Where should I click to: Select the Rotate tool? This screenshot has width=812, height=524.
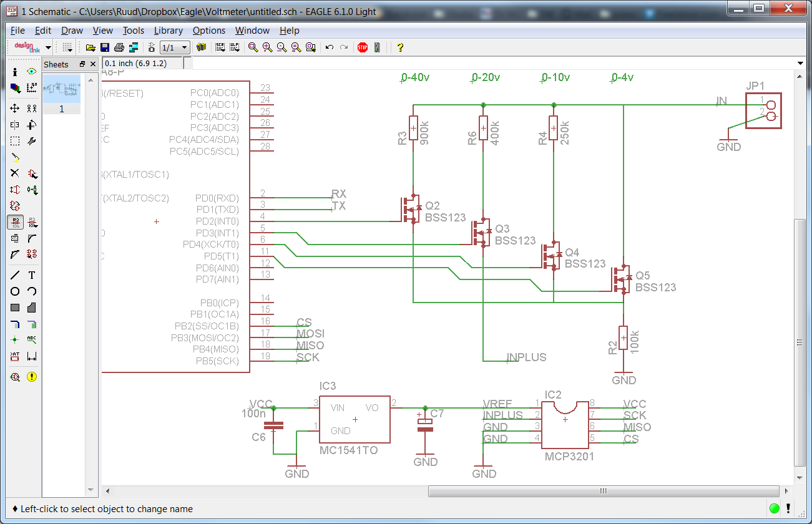32,124
